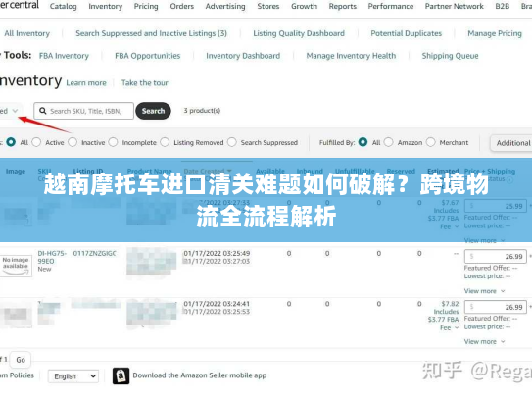Screen dimensions: 532x400
Task: Open the Orders menu
Action: 182,6
